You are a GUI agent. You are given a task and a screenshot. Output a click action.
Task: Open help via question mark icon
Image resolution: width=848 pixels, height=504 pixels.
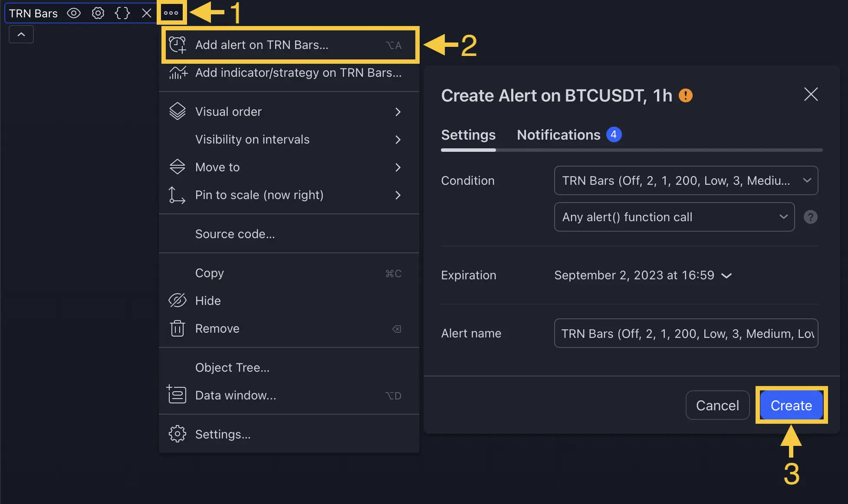pos(811,217)
